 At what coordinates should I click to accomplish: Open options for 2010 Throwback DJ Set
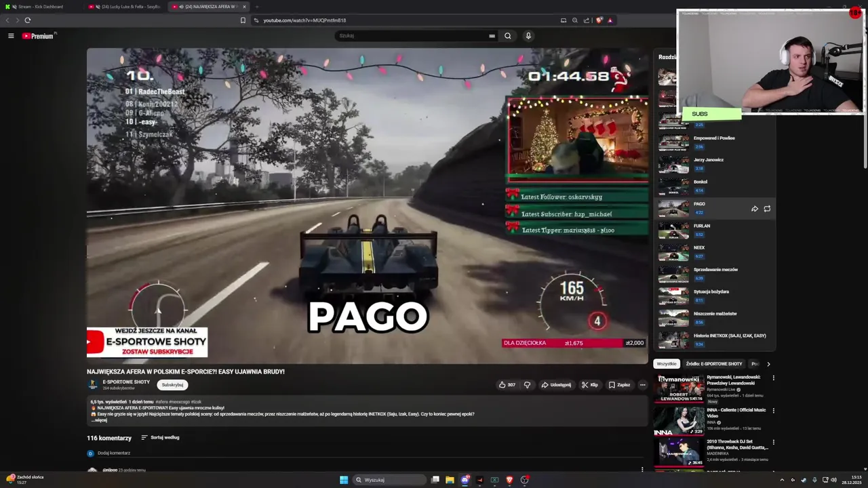pyautogui.click(x=773, y=443)
